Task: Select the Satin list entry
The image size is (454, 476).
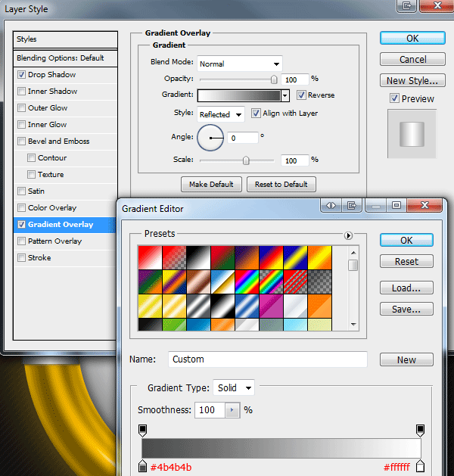Action: tap(65, 191)
